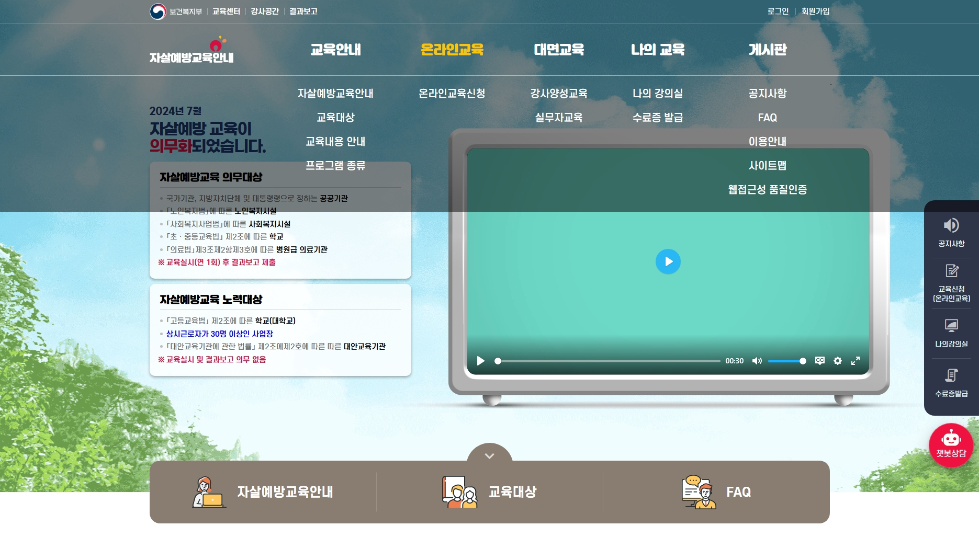
Task: Click the 회원가입 link
Action: pyautogui.click(x=816, y=11)
